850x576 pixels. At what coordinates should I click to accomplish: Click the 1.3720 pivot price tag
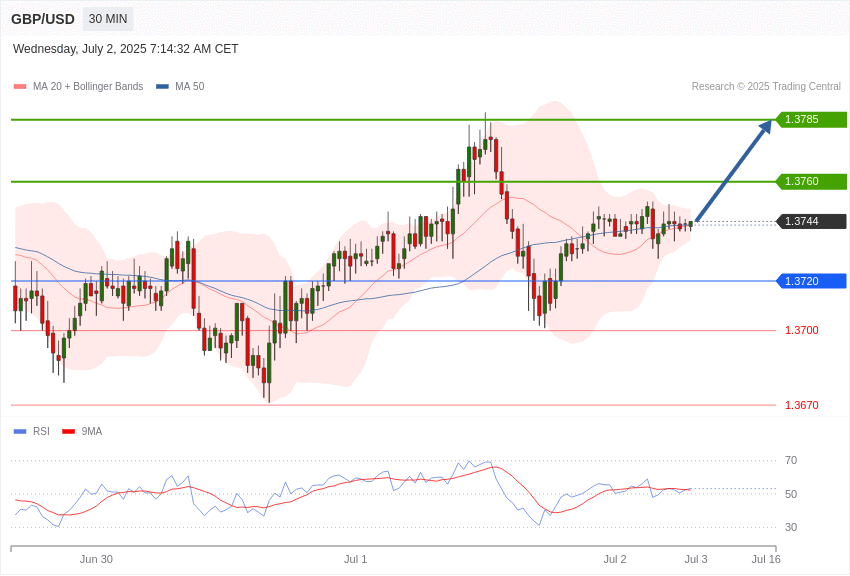pyautogui.click(x=812, y=281)
